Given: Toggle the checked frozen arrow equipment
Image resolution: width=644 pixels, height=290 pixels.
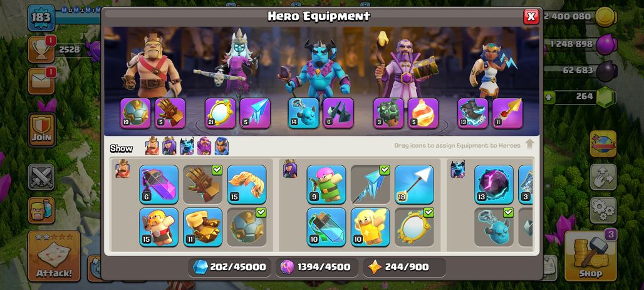Looking at the screenshot, I should pyautogui.click(x=370, y=184).
